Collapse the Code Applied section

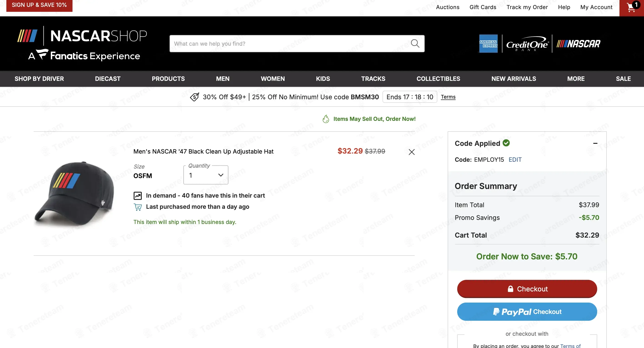point(595,143)
